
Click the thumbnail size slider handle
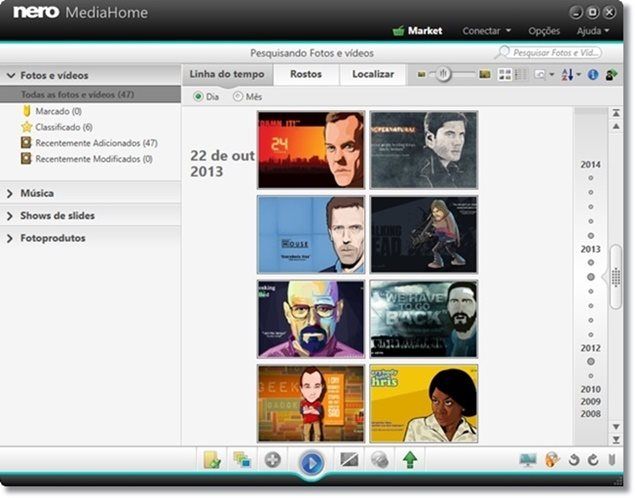tap(443, 74)
